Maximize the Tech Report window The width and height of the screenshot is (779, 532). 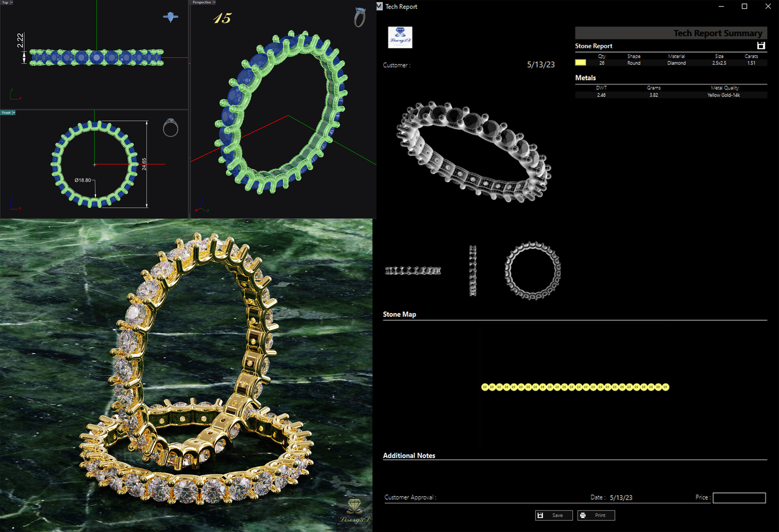point(745,6)
